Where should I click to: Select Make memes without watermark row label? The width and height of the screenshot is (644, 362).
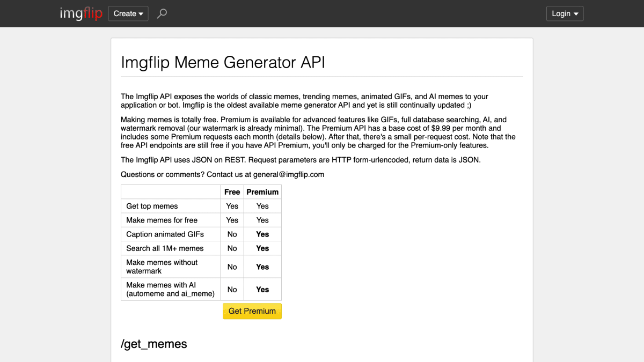tap(162, 267)
